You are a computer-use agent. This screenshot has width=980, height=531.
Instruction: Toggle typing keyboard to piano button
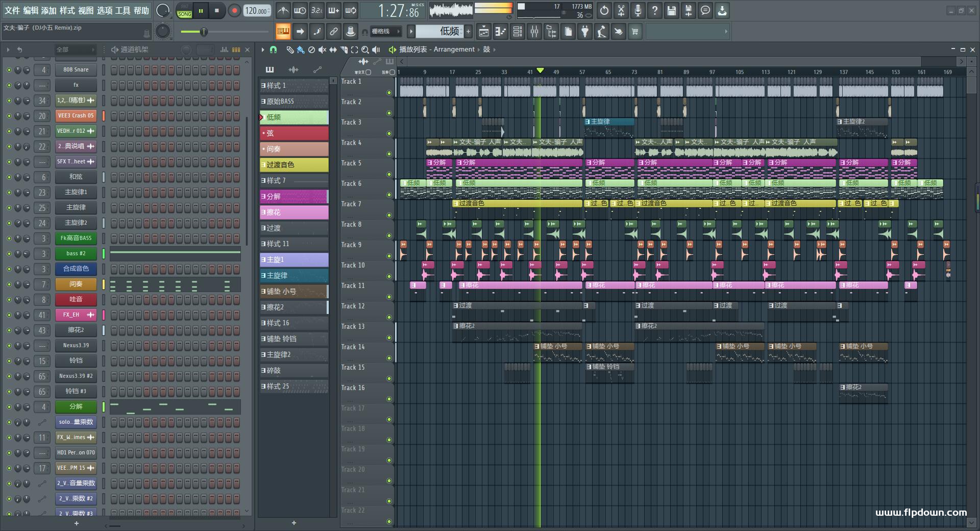tap(283, 32)
